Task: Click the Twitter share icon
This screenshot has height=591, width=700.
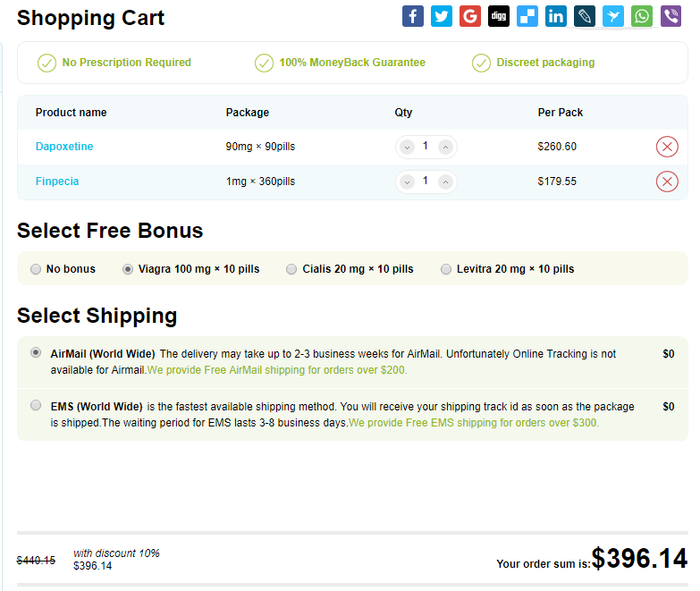Action: (441, 16)
